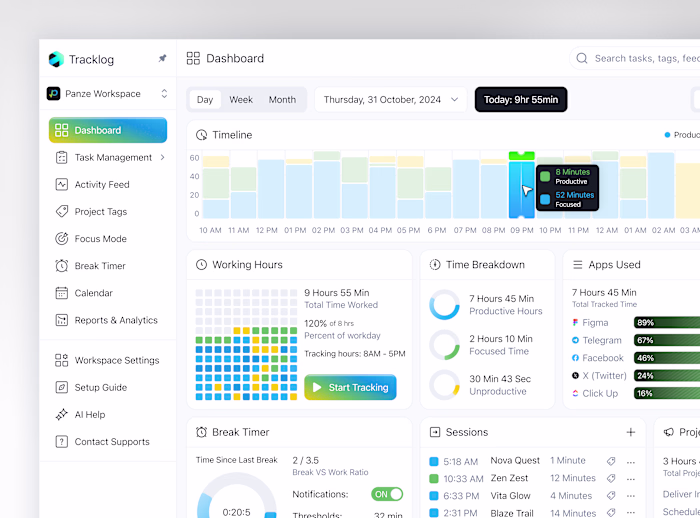700x518 pixels.
Task: Click the search magnifier icon
Action: [582, 58]
